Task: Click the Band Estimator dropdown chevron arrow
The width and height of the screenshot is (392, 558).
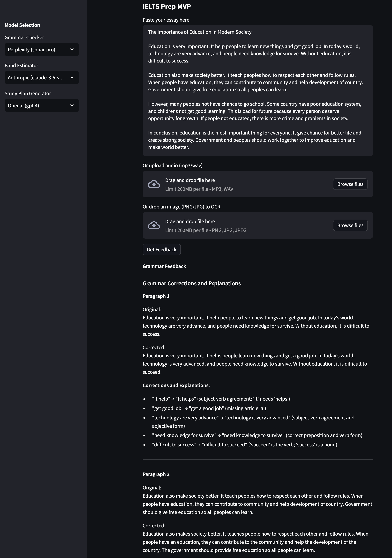Action: pos(72,78)
